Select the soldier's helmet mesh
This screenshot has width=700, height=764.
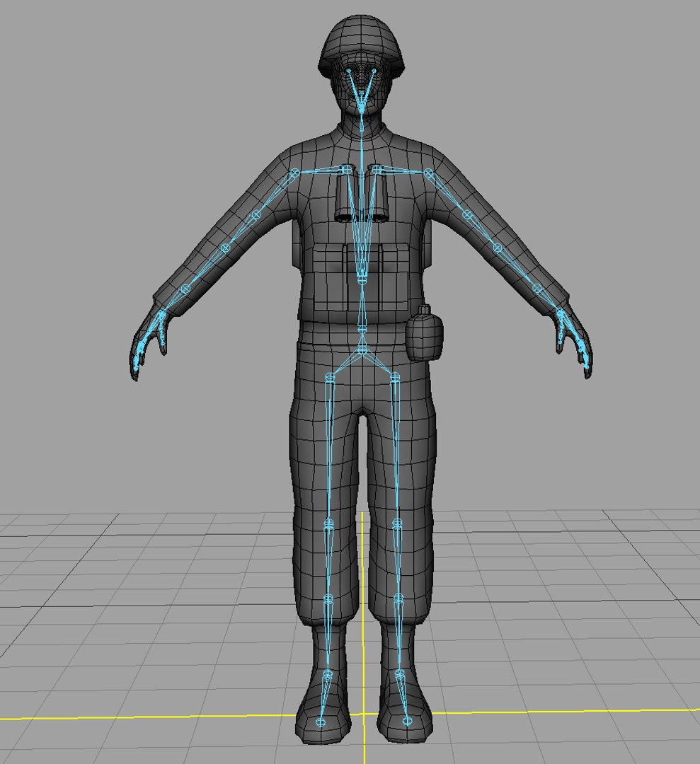pyautogui.click(x=362, y=45)
